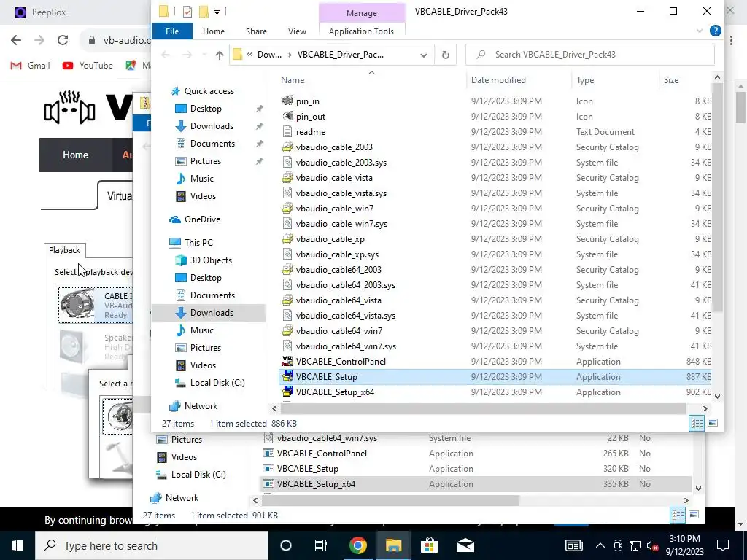Open the File tab in VBCABLE_Driver_Pack43 window

[172, 31]
